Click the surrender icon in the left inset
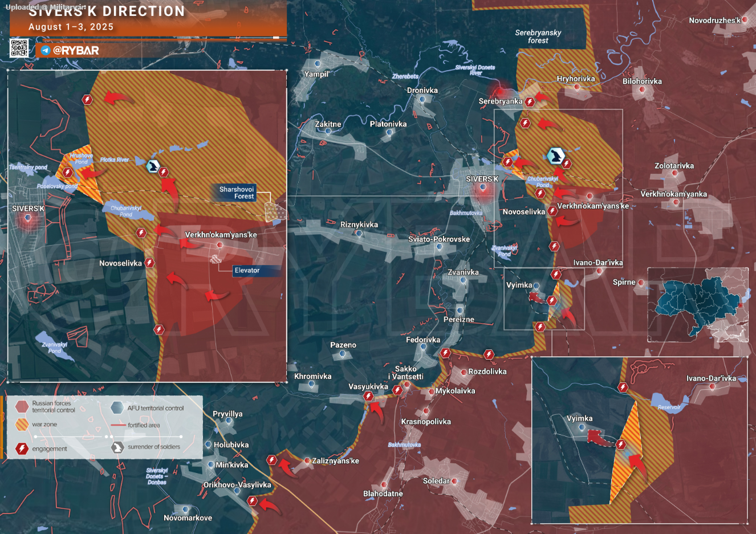The height and width of the screenshot is (534, 756). point(152,166)
